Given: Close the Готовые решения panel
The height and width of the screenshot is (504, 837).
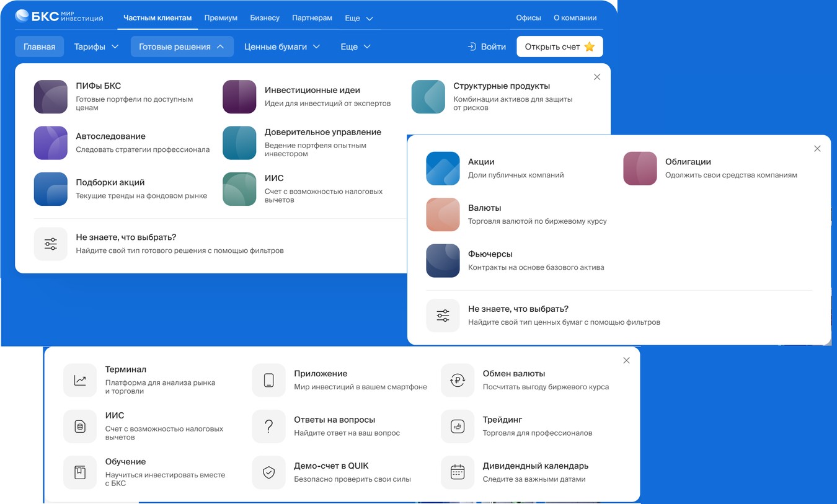Looking at the screenshot, I should pos(597,77).
